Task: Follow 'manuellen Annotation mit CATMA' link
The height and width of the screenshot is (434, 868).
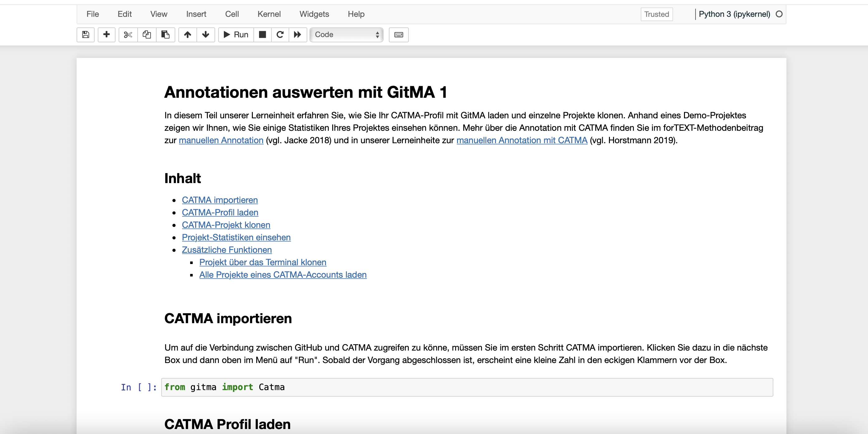Action: coord(521,140)
